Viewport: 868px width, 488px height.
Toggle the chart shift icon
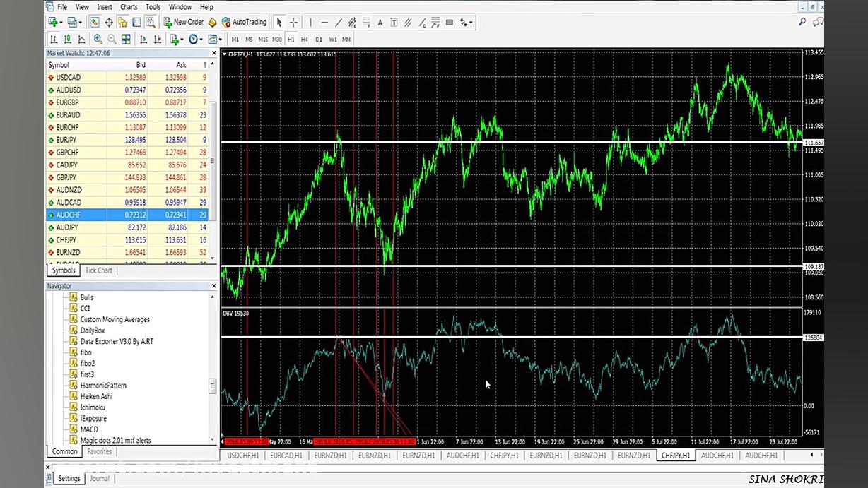[158, 40]
